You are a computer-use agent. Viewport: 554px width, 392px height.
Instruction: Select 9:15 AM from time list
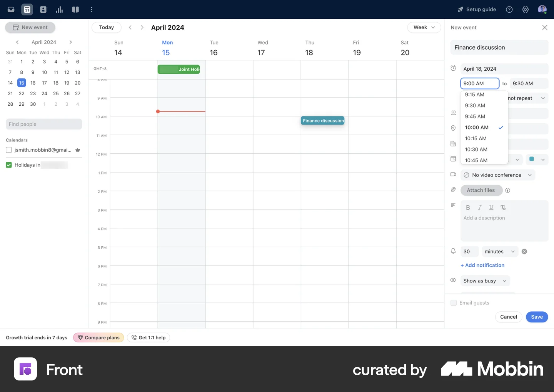[x=484, y=95]
